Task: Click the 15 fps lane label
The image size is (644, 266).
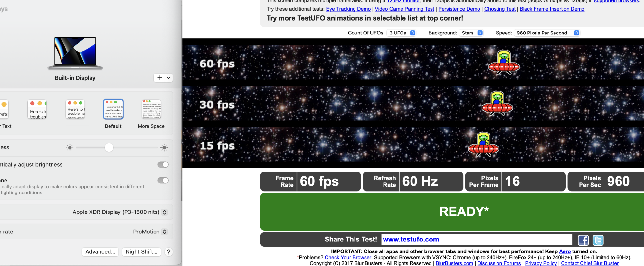Action: [x=217, y=145]
